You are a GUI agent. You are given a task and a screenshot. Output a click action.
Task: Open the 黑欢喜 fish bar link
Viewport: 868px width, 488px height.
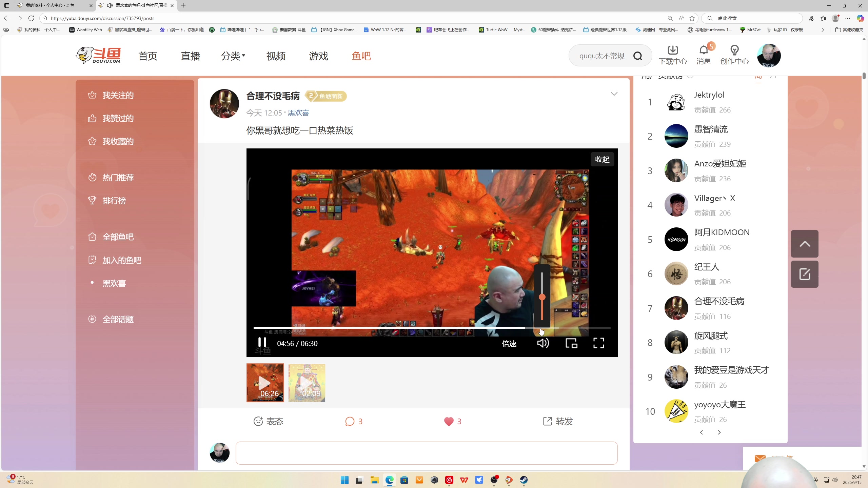click(x=298, y=113)
